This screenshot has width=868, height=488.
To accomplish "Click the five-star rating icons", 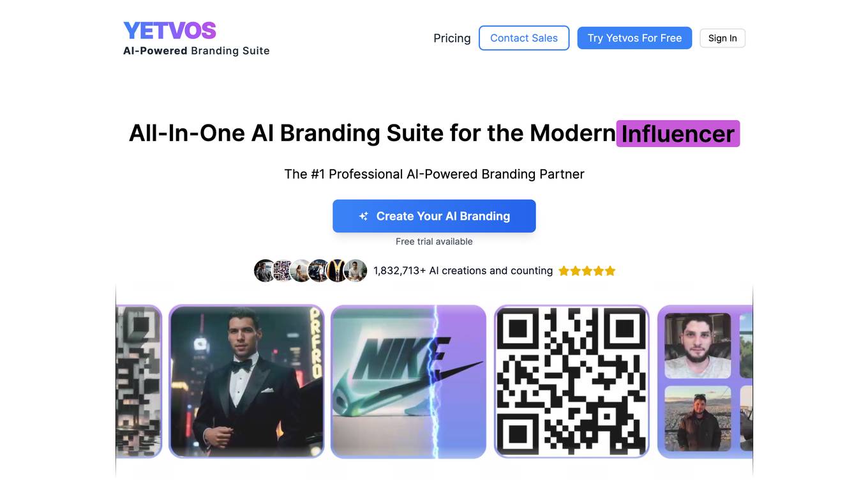I will 587,271.
